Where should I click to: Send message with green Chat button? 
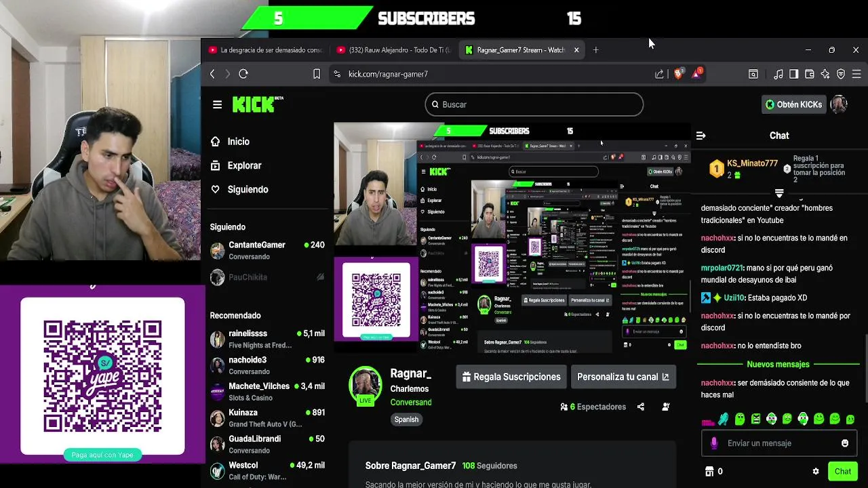click(843, 471)
